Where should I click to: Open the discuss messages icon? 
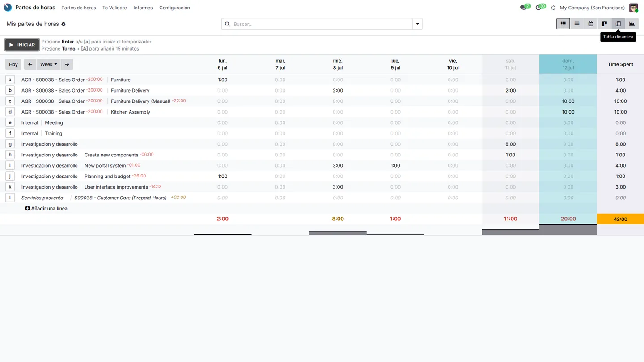click(523, 8)
